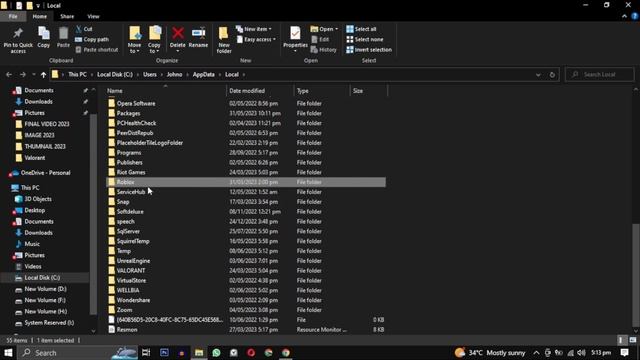Viewport: 640px width, 360px height.
Task: Collapse the ribbon with the chevron
Action: tap(624, 16)
